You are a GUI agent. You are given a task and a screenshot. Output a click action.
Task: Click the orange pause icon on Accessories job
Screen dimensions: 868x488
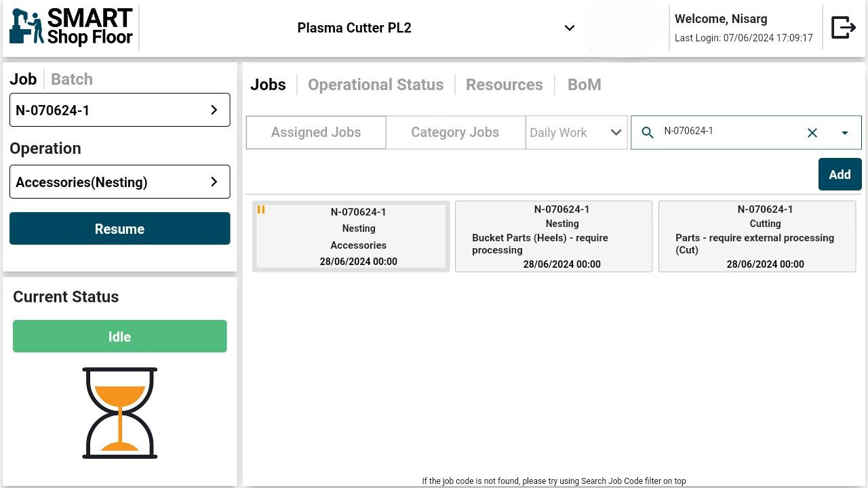[x=261, y=210]
